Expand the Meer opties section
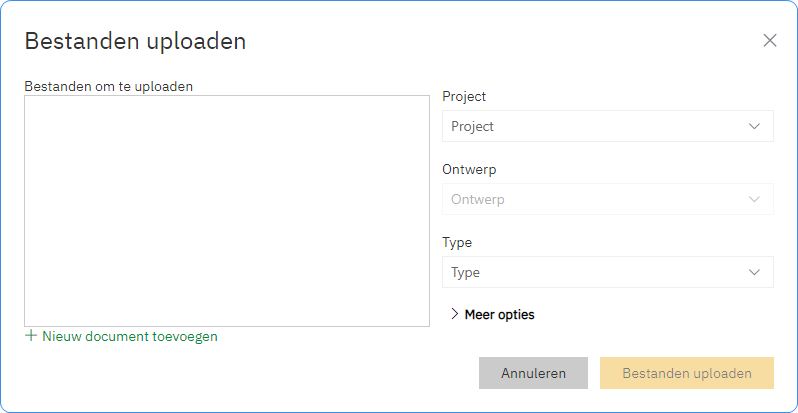 [499, 315]
